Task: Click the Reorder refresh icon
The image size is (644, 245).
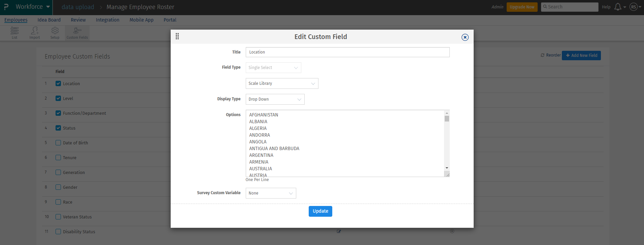Action: point(543,55)
